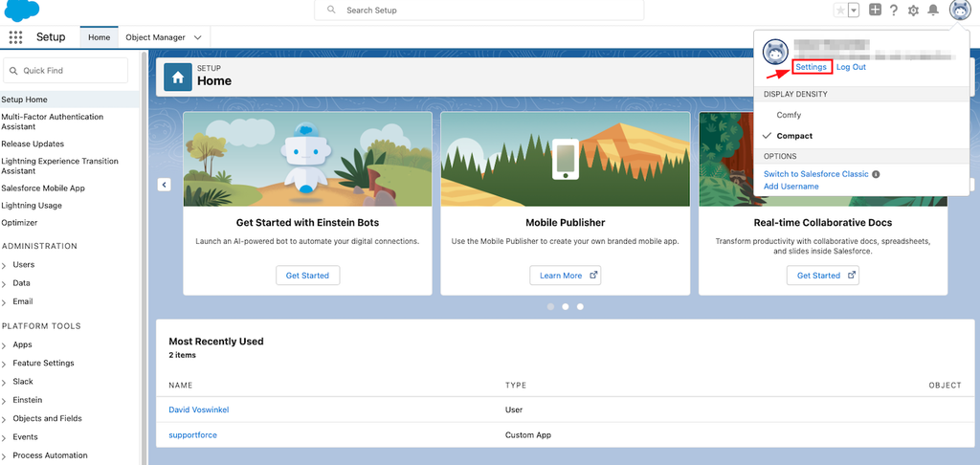The image size is (980, 465).
Task: Click the carousel previous arrow
Action: (164, 185)
